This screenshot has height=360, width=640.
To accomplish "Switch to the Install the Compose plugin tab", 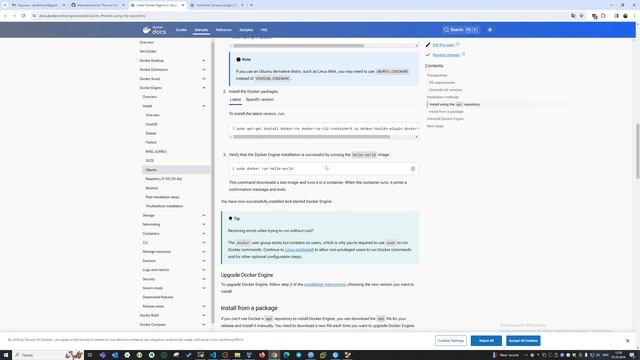I will pos(216,5).
